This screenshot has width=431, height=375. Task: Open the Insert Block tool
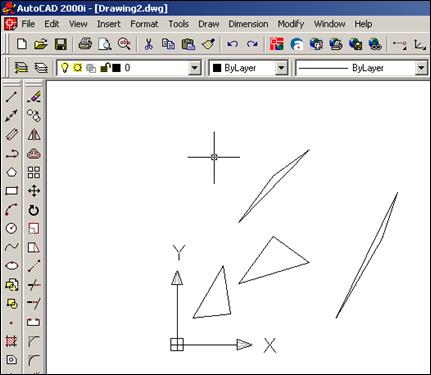pyautogui.click(x=11, y=285)
